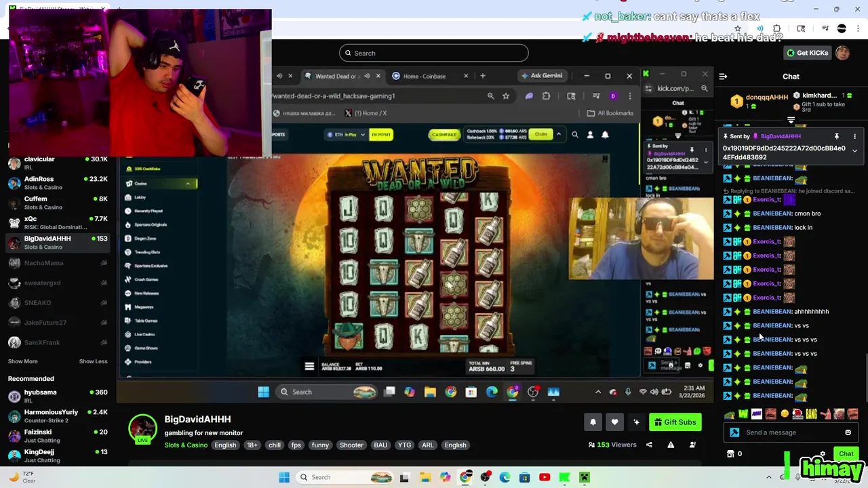Claim the cashback with Claim button
868x488 pixels.
(540, 134)
